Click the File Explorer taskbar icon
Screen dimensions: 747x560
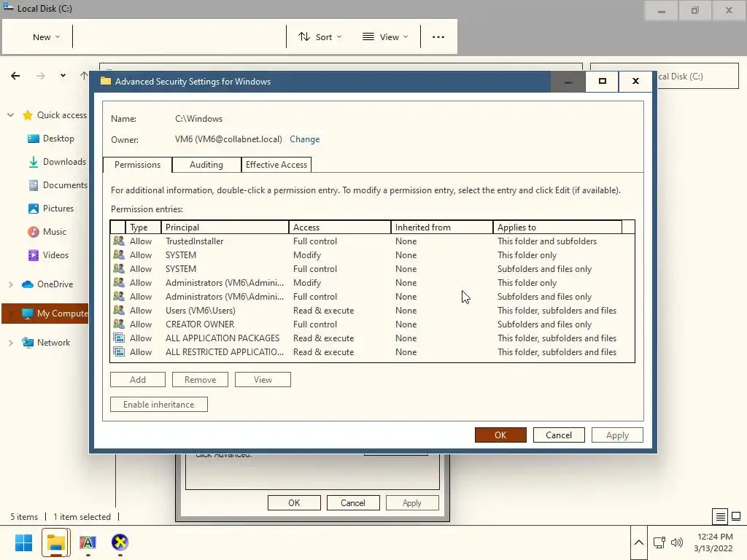55,542
